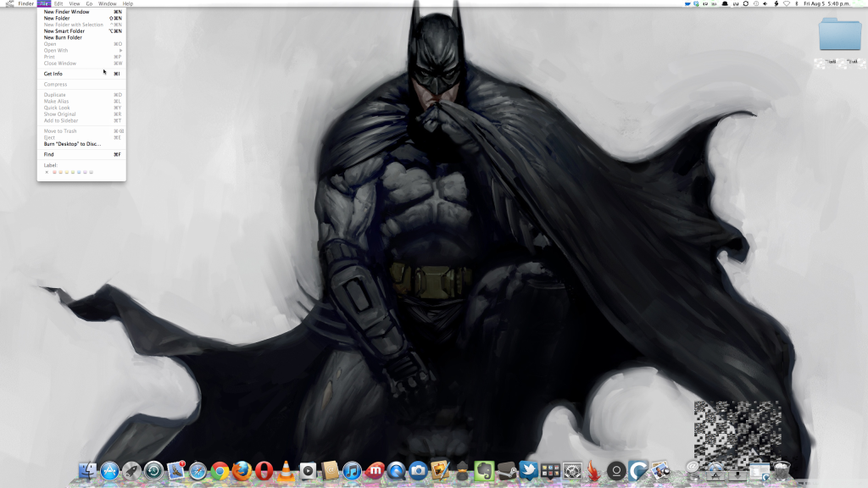868x488 pixels.
Task: Open the Window menu in menu bar
Action: tap(107, 3)
